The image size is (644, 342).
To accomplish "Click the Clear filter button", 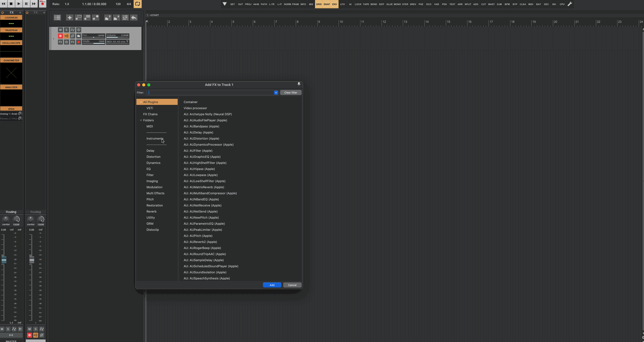I will (x=291, y=92).
